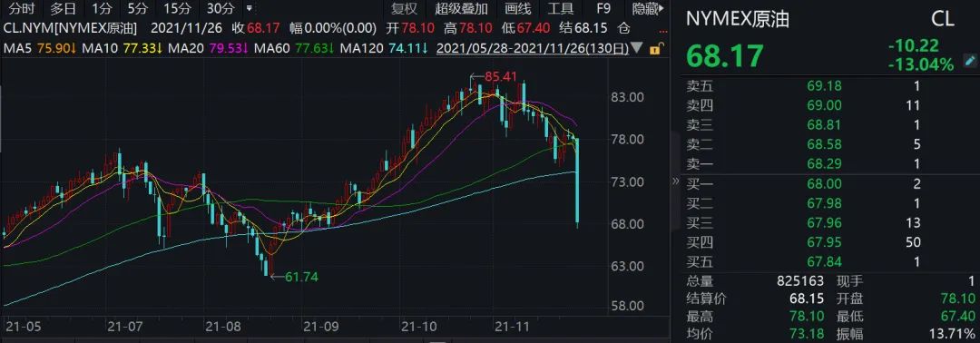Click the date range 2021/05/28-2021/11/26 link
The width and height of the screenshot is (980, 343).
click(x=533, y=48)
